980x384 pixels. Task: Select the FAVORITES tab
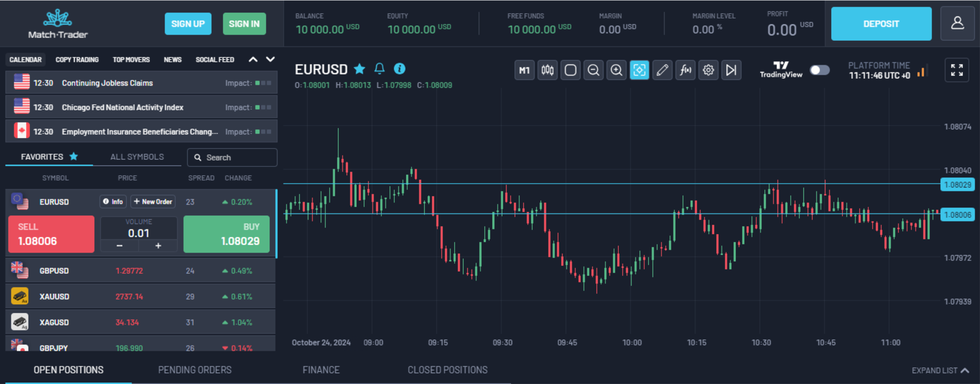click(x=49, y=157)
